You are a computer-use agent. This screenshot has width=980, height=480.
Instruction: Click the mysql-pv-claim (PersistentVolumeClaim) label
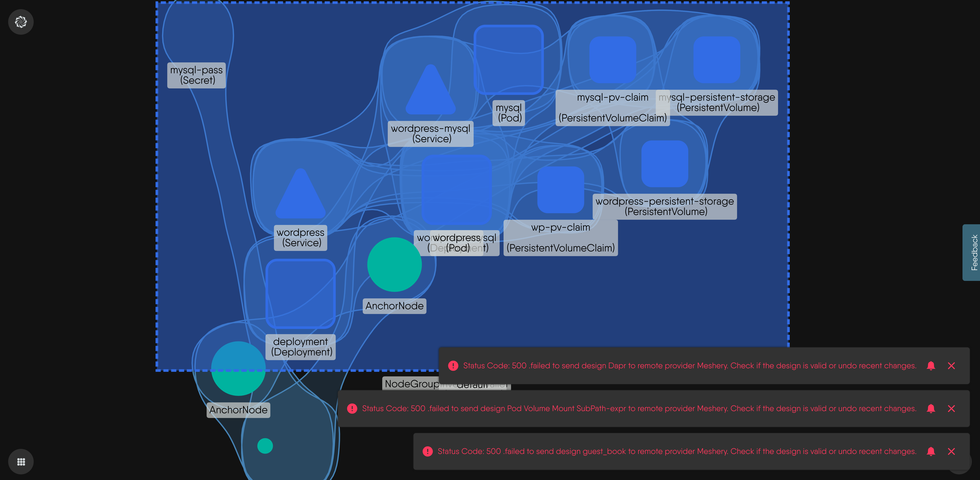click(x=612, y=108)
